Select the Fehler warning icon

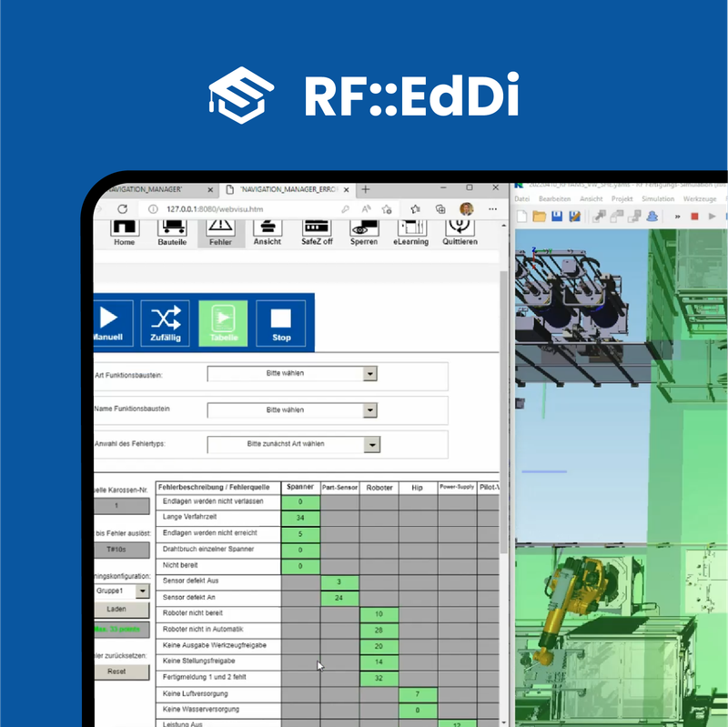pyautogui.click(x=220, y=233)
